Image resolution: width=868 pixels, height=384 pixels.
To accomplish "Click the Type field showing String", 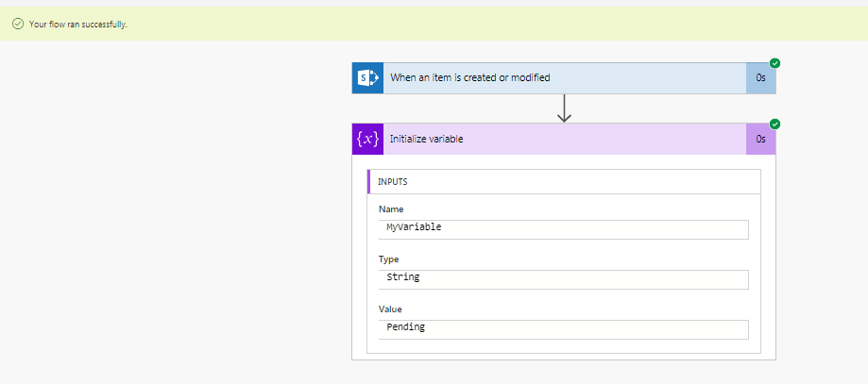I will pos(564,279).
